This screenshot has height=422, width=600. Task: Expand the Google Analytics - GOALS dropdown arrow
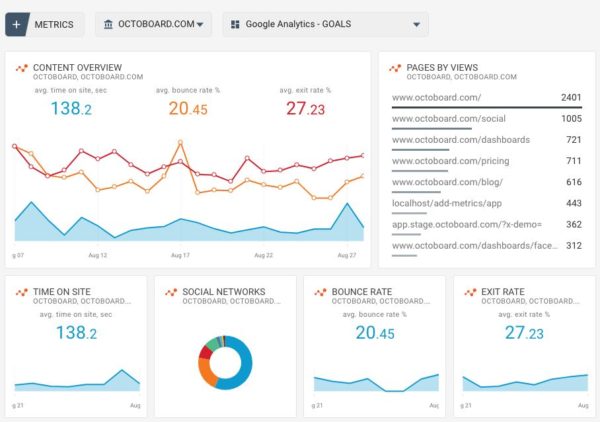tap(416, 25)
